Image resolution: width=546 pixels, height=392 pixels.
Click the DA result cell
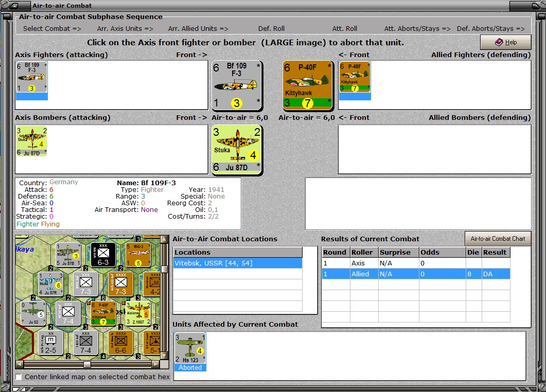tap(496, 274)
